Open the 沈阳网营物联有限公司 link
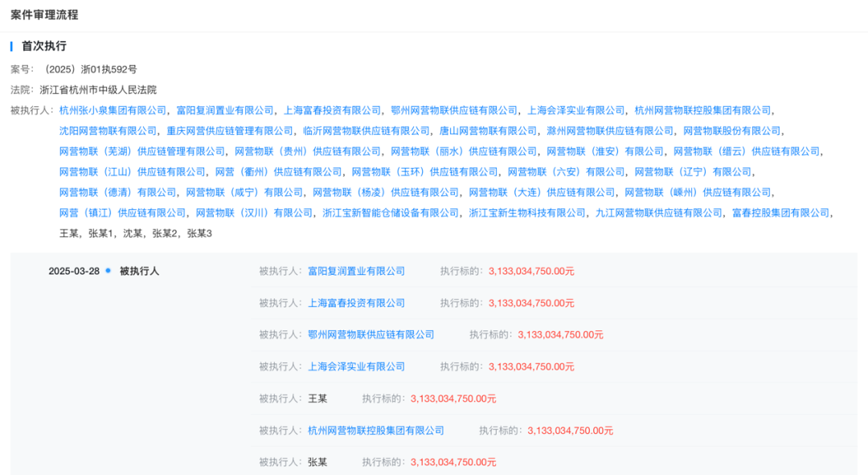The width and height of the screenshot is (868, 475). (x=108, y=129)
